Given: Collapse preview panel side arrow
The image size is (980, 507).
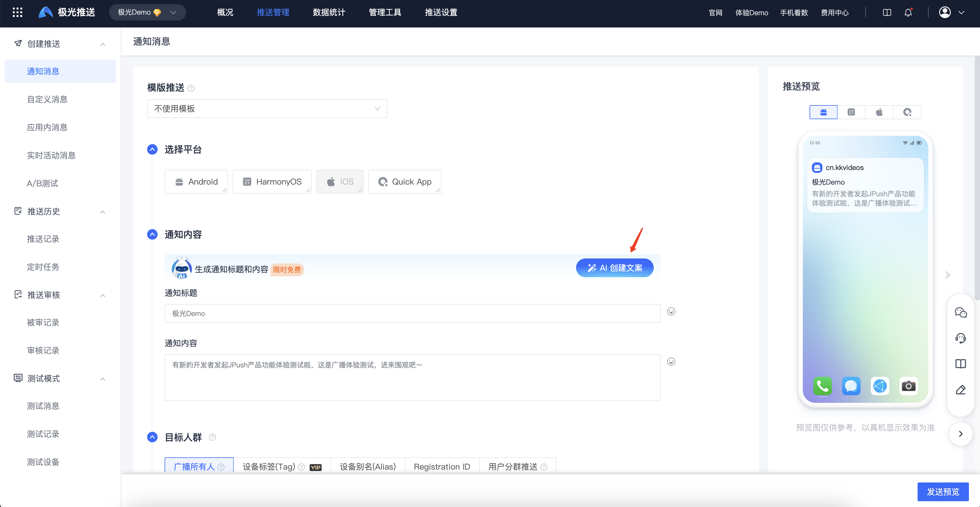Looking at the screenshot, I should [x=948, y=275].
